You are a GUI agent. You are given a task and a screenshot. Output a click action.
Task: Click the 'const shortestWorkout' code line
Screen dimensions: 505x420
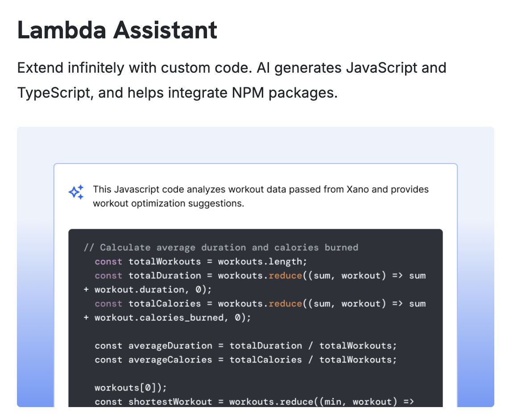(254, 402)
